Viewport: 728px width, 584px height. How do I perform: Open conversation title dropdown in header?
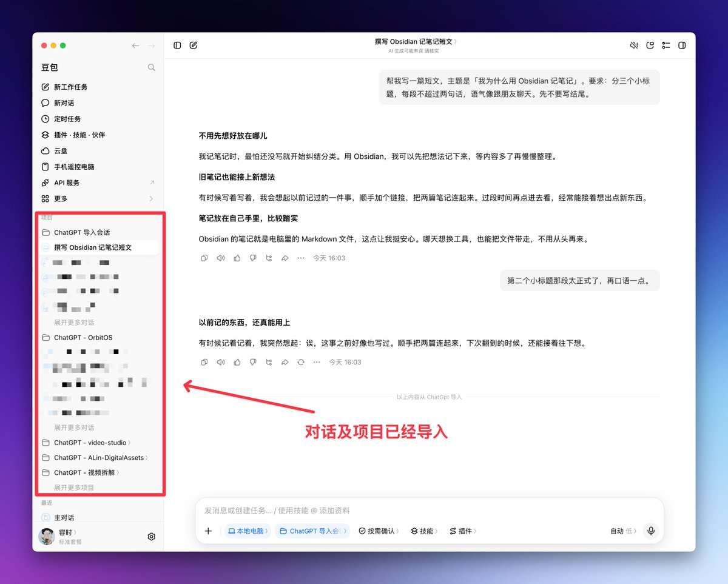click(x=416, y=42)
